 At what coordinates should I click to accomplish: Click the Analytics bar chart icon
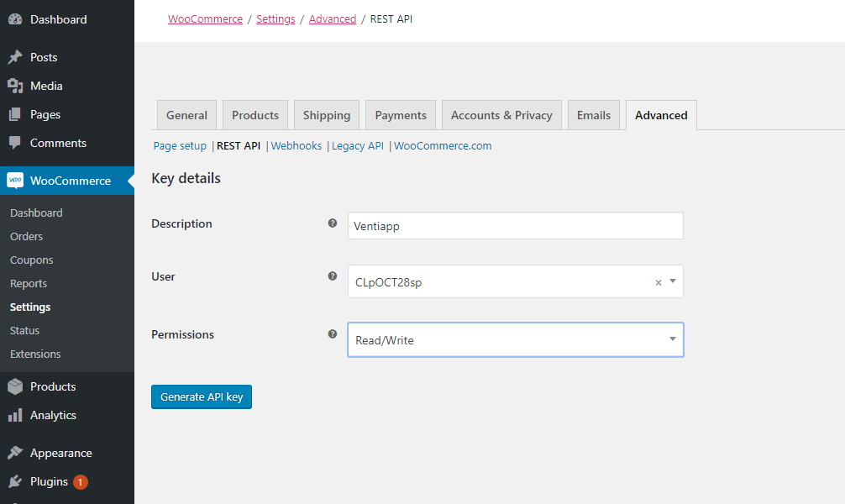coord(15,415)
